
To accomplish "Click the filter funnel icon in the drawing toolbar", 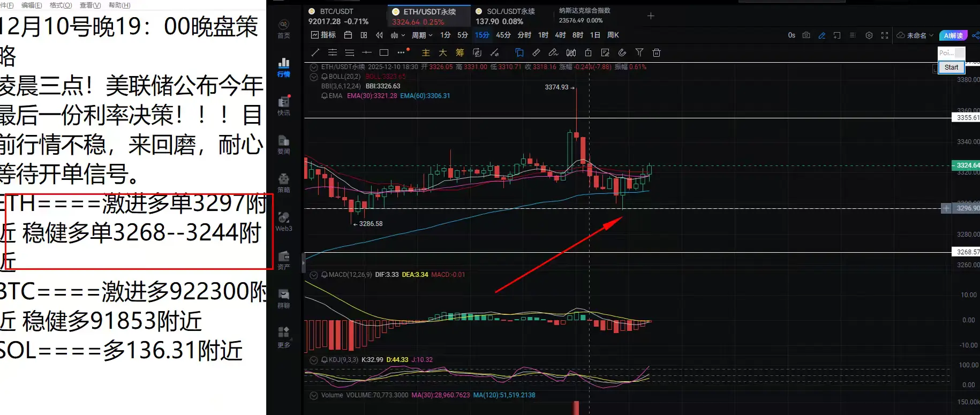I will pos(639,52).
